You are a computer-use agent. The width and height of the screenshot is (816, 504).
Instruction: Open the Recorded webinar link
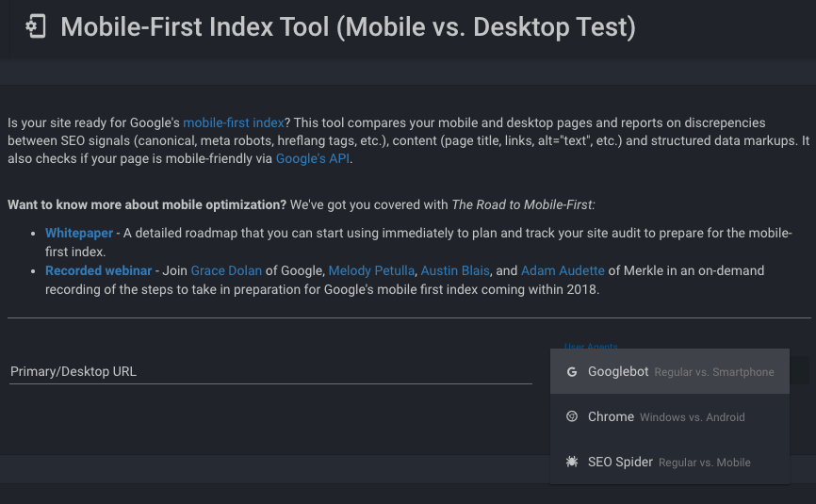98,271
